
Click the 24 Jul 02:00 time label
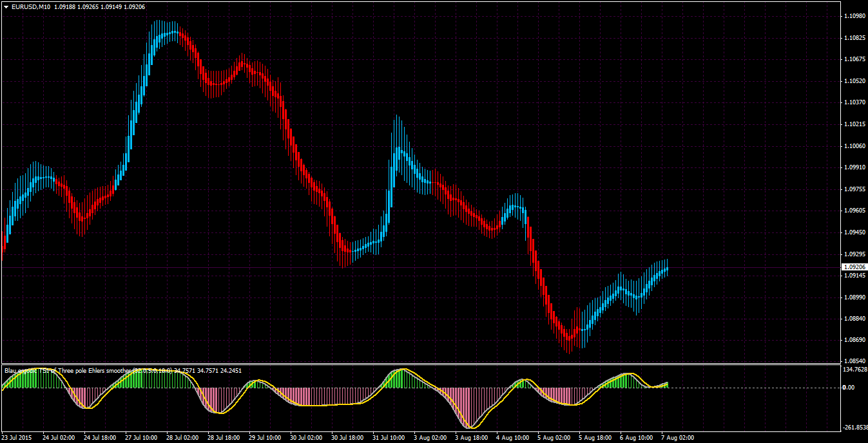tap(59, 438)
